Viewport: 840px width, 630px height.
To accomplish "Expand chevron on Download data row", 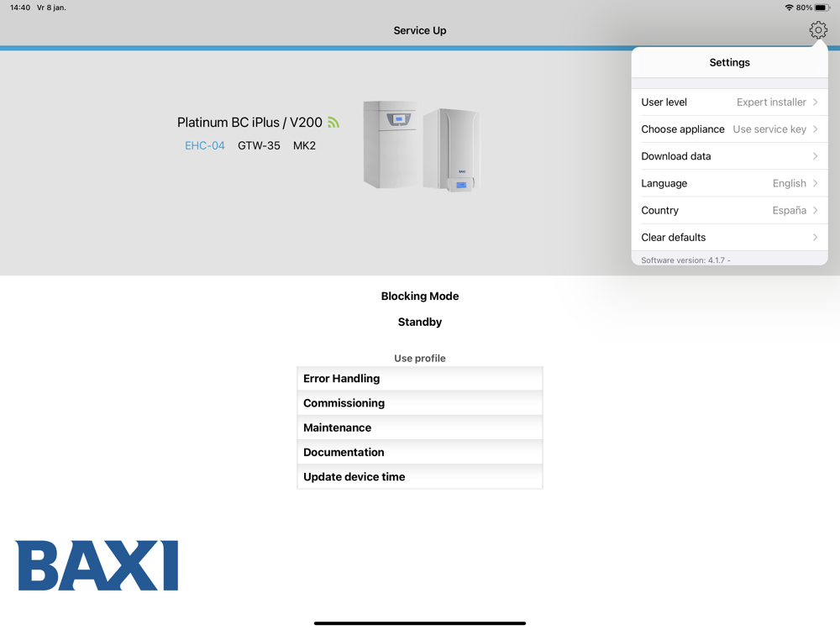I will point(815,156).
